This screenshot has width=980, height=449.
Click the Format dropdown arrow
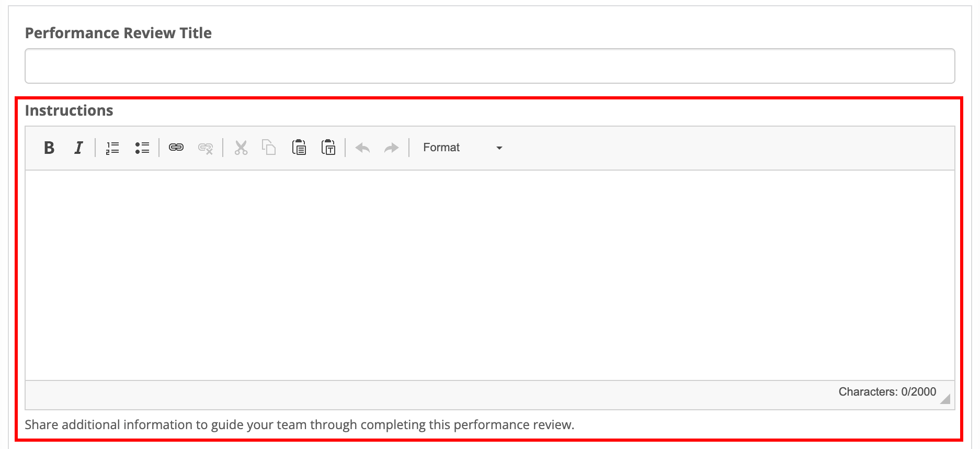tap(499, 148)
